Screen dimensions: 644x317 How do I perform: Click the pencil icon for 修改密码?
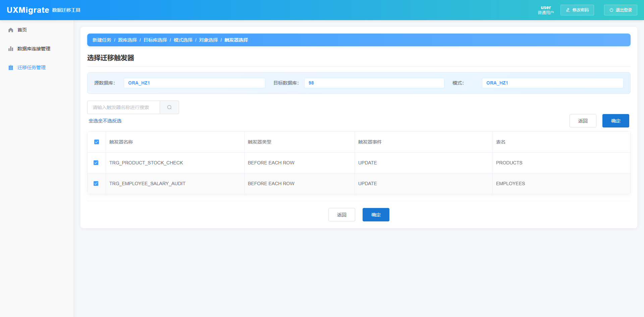[568, 10]
